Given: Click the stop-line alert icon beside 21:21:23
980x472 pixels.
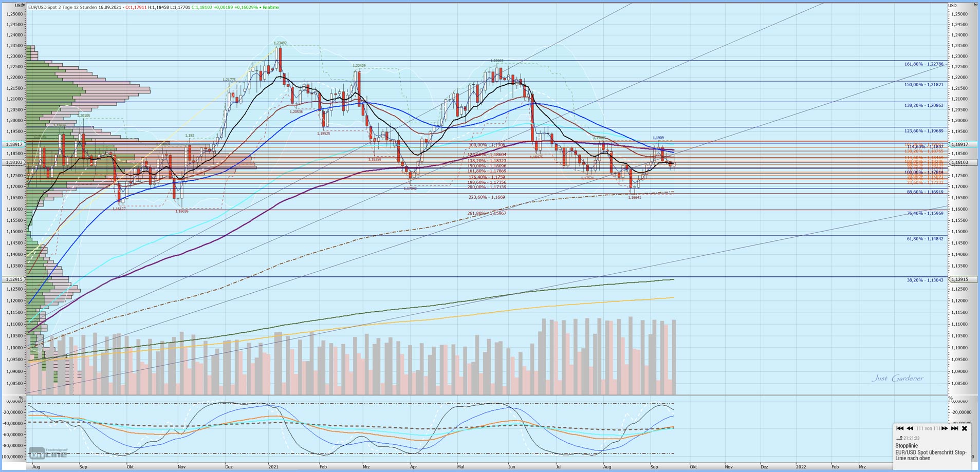Looking at the screenshot, I should click(x=899, y=438).
